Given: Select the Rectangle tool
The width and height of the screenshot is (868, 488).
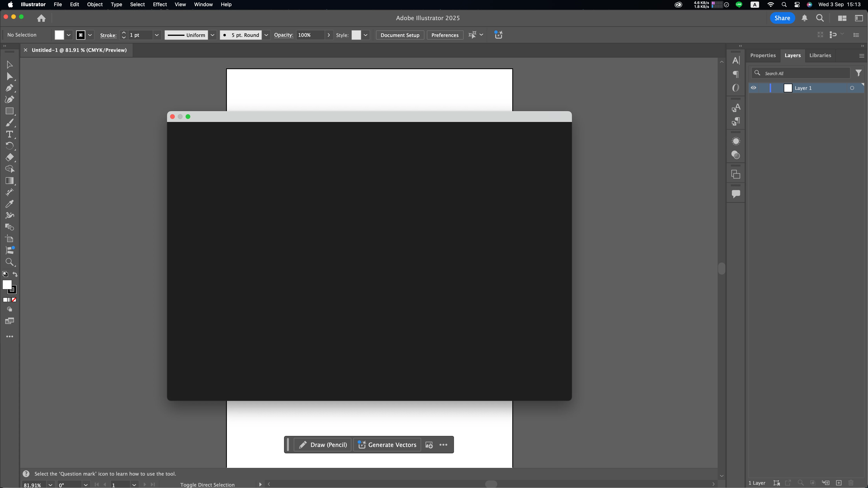Looking at the screenshot, I should (x=9, y=111).
